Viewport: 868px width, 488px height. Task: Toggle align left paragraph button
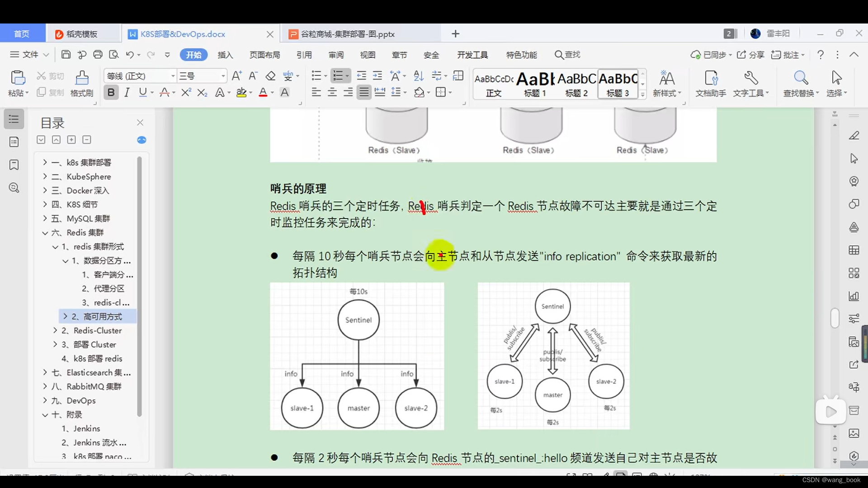click(x=316, y=93)
